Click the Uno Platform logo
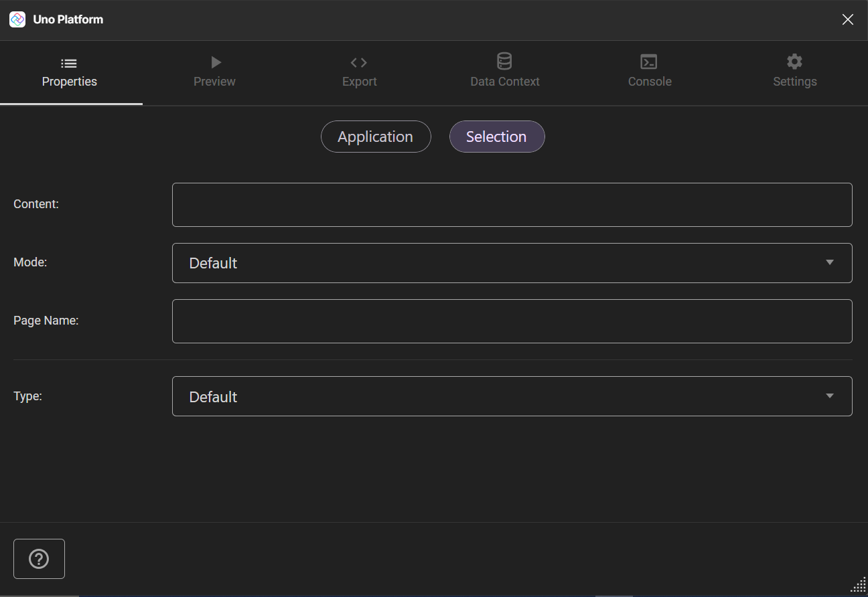The image size is (868, 597). (17, 19)
